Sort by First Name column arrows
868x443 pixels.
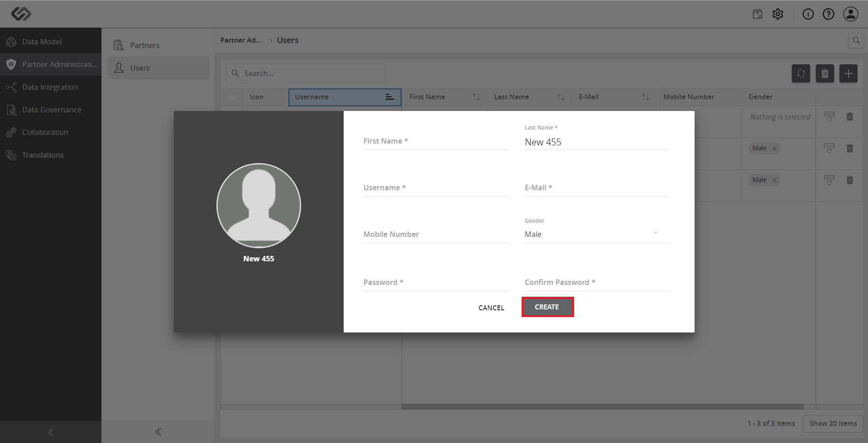coord(476,97)
